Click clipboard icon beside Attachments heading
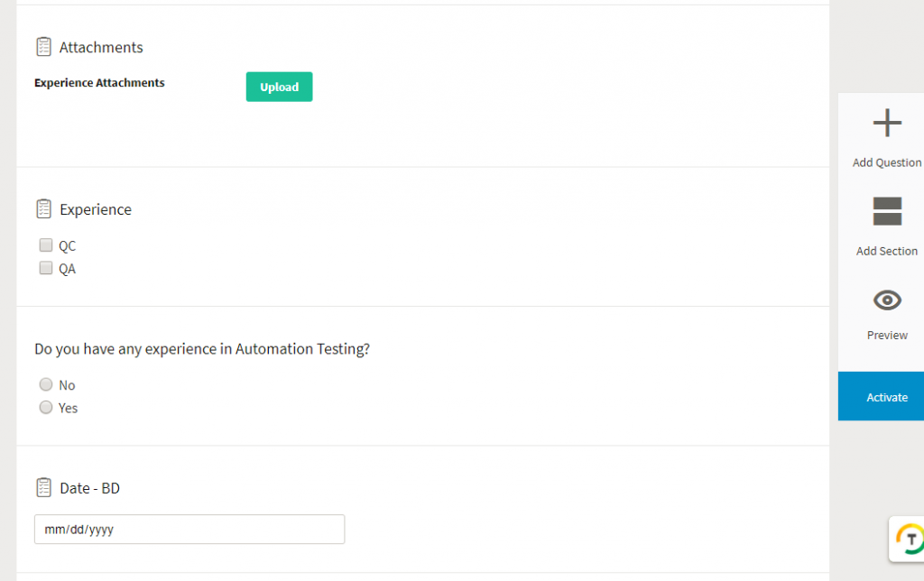The image size is (924, 581). tap(43, 47)
